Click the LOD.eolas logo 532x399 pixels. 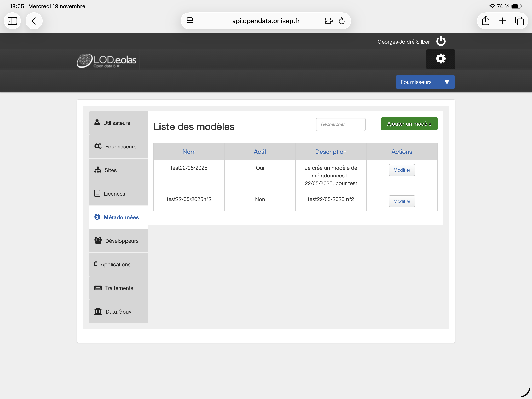pyautogui.click(x=107, y=61)
